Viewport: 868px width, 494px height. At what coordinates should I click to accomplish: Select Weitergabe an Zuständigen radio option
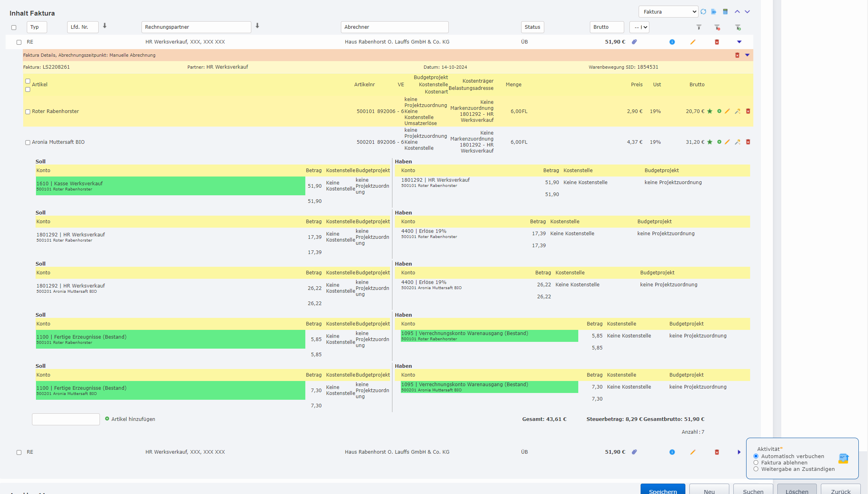[756, 469]
